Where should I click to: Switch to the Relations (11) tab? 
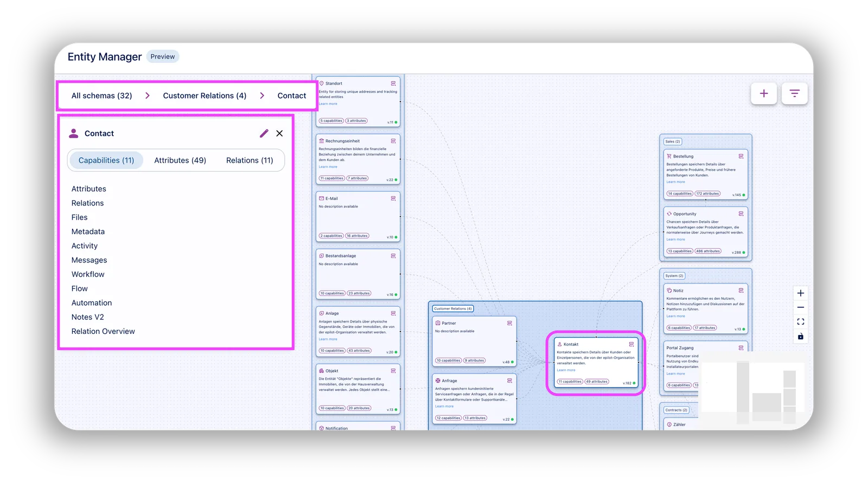tap(250, 160)
